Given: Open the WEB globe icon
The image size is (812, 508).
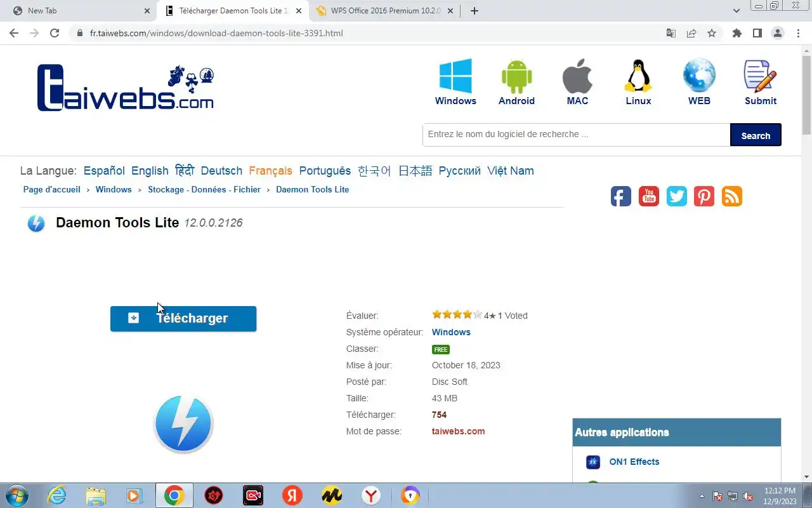Looking at the screenshot, I should click(x=699, y=76).
